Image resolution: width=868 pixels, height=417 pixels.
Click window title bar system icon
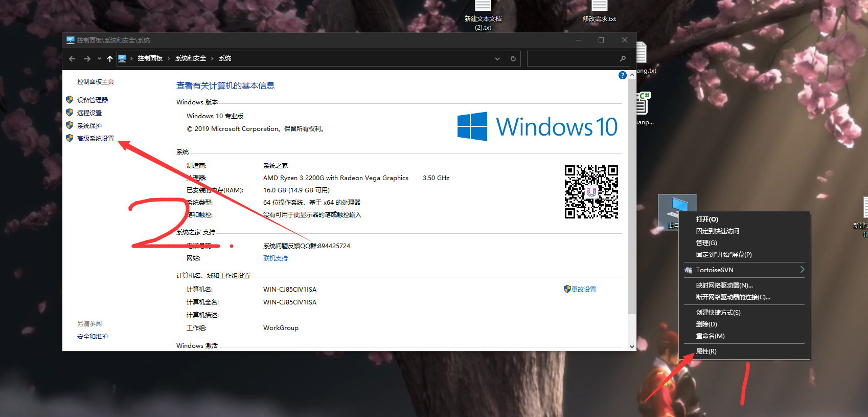pos(71,40)
